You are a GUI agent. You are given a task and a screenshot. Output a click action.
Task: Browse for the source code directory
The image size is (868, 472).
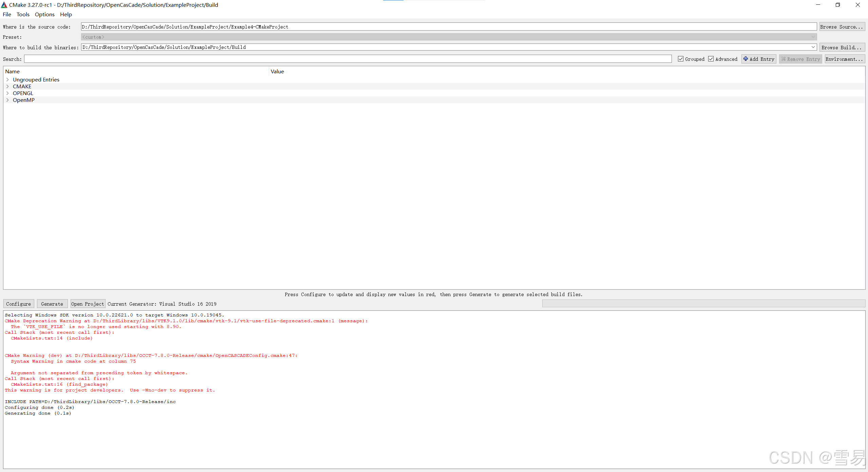tap(842, 26)
